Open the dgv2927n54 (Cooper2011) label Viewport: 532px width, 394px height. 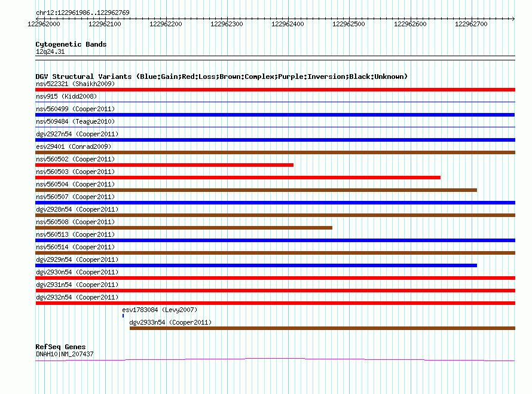coord(77,134)
